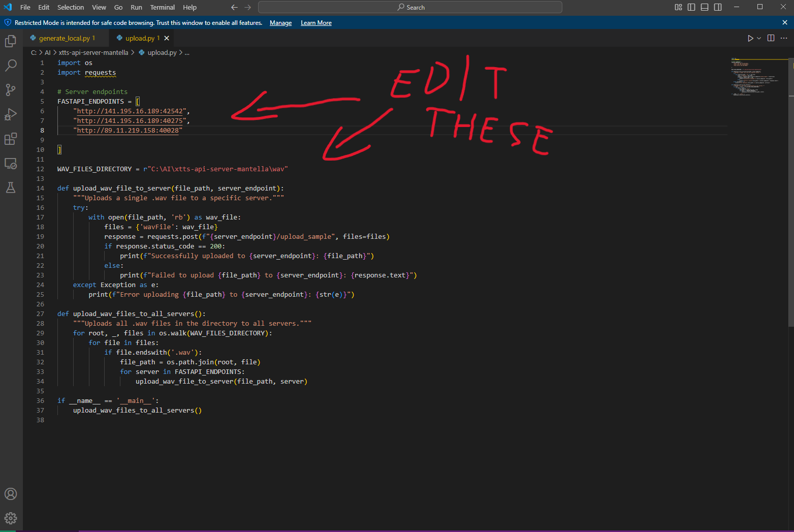Image resolution: width=794 pixels, height=532 pixels.
Task: Open the Source Control view
Action: click(x=11, y=90)
